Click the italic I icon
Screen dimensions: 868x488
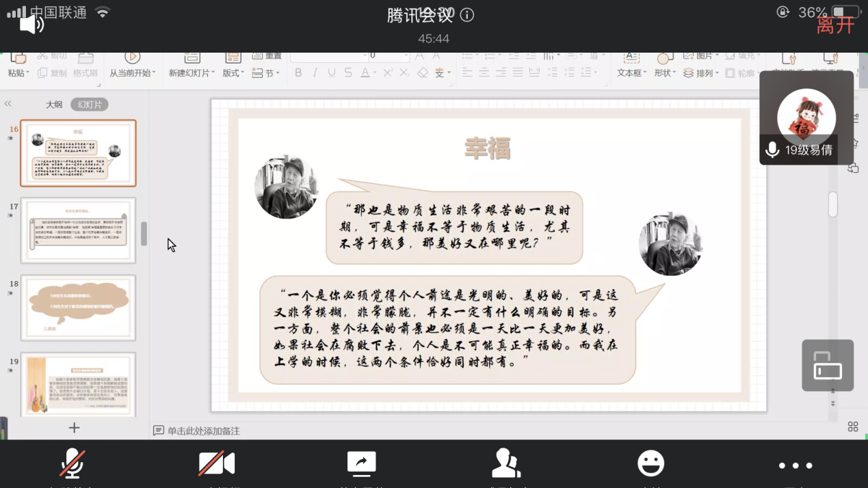pos(315,72)
